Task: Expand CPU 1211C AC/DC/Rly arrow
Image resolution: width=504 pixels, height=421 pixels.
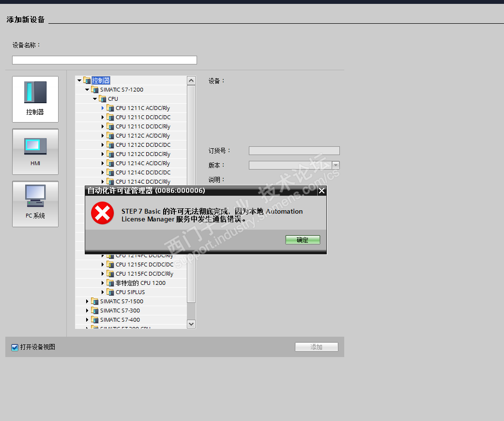Action: point(103,108)
